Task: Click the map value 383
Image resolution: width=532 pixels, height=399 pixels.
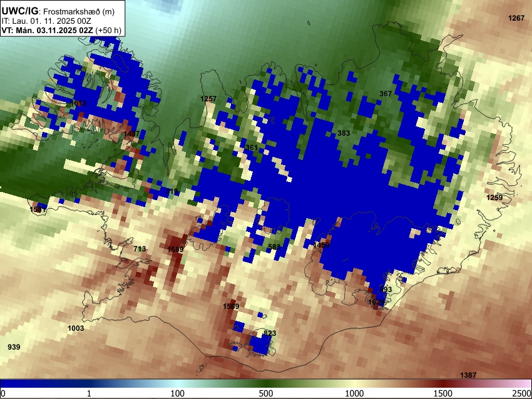Action: click(344, 133)
